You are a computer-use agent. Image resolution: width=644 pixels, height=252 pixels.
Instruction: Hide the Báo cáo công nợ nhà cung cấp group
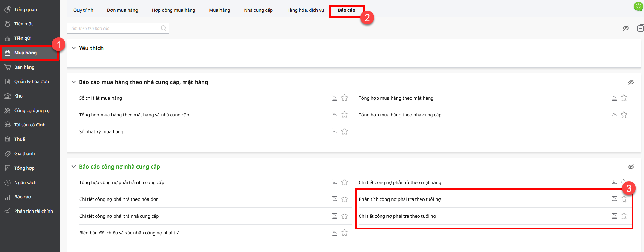(x=631, y=167)
